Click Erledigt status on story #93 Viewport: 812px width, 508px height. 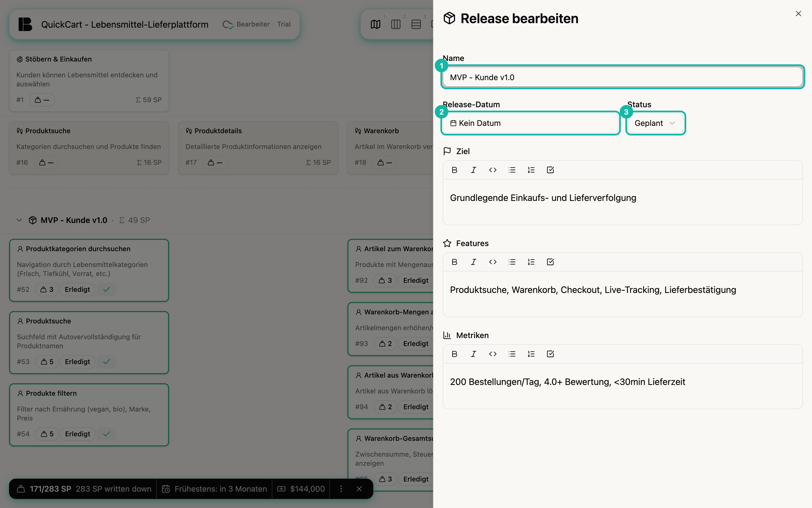[416, 344]
